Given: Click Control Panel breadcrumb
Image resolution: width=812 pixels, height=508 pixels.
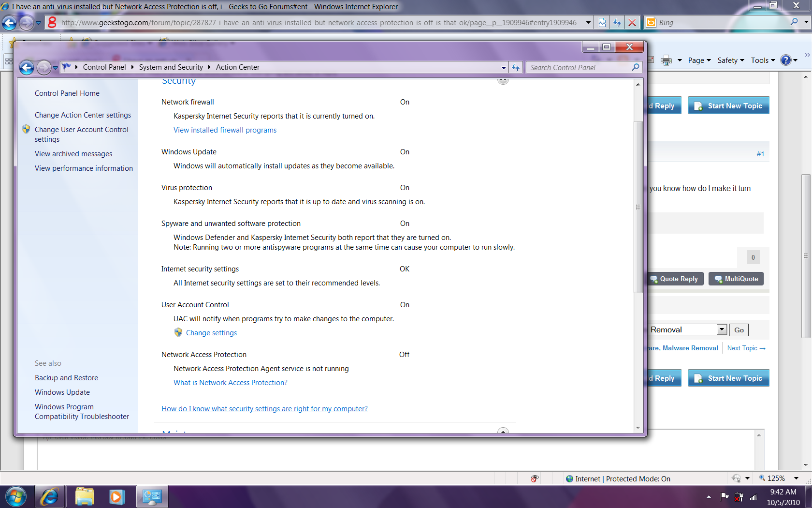Looking at the screenshot, I should 104,67.
